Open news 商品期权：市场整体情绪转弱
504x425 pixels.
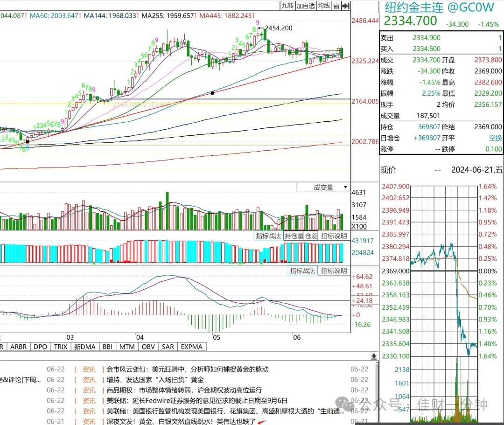click(184, 390)
